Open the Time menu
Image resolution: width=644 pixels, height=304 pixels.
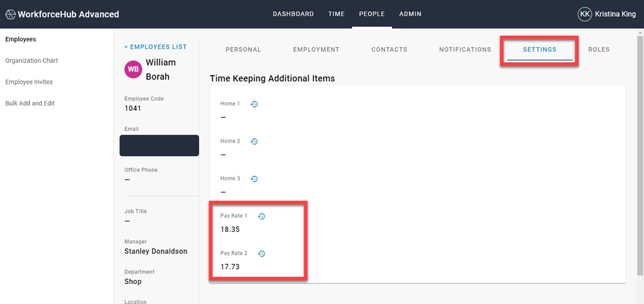(x=336, y=14)
